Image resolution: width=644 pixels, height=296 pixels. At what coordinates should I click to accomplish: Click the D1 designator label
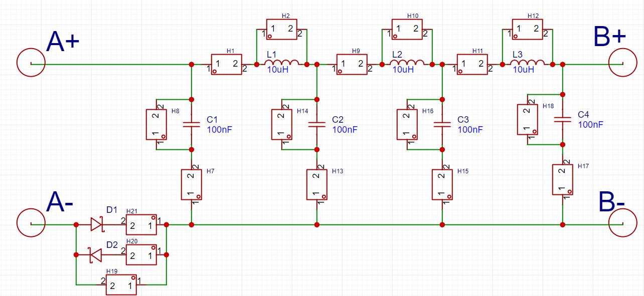pos(111,209)
